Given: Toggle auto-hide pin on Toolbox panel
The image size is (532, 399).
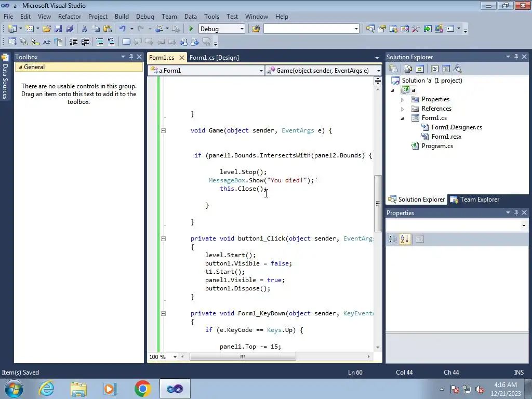Looking at the screenshot, I should tap(131, 57).
